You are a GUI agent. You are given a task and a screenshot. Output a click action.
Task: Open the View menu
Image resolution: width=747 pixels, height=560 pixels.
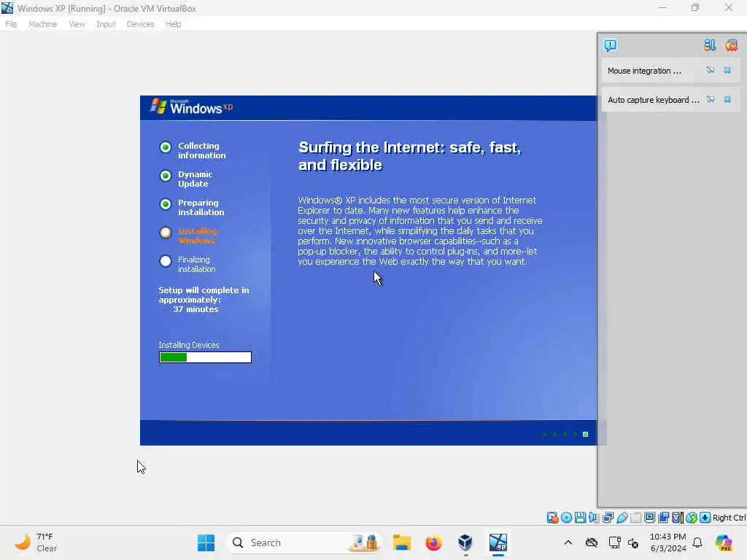coord(76,24)
